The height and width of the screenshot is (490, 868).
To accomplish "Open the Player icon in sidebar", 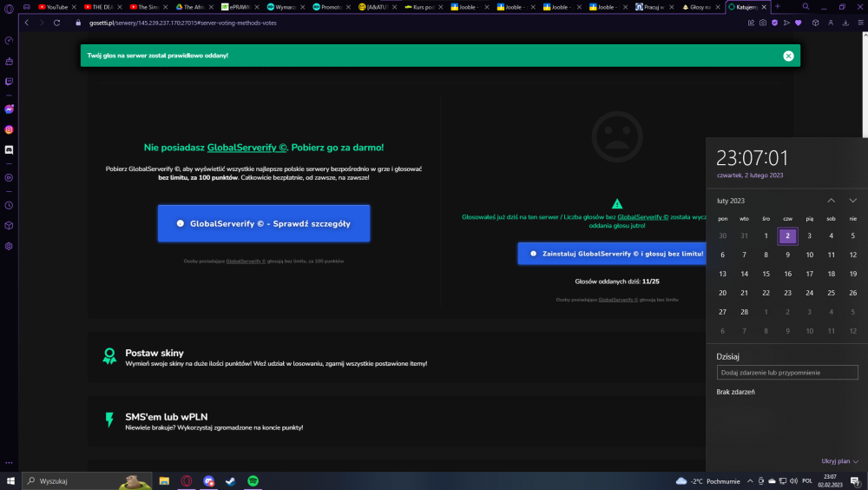I will [x=9, y=178].
